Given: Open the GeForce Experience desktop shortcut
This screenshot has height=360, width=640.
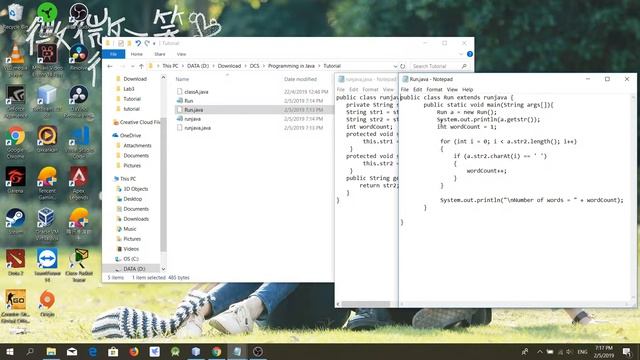Looking at the screenshot, I should click(x=16, y=101).
